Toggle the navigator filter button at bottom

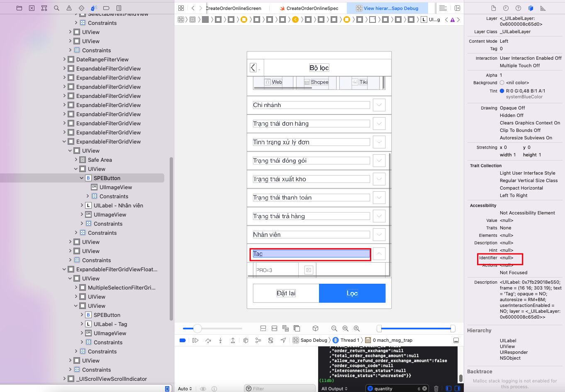[x=167, y=389]
